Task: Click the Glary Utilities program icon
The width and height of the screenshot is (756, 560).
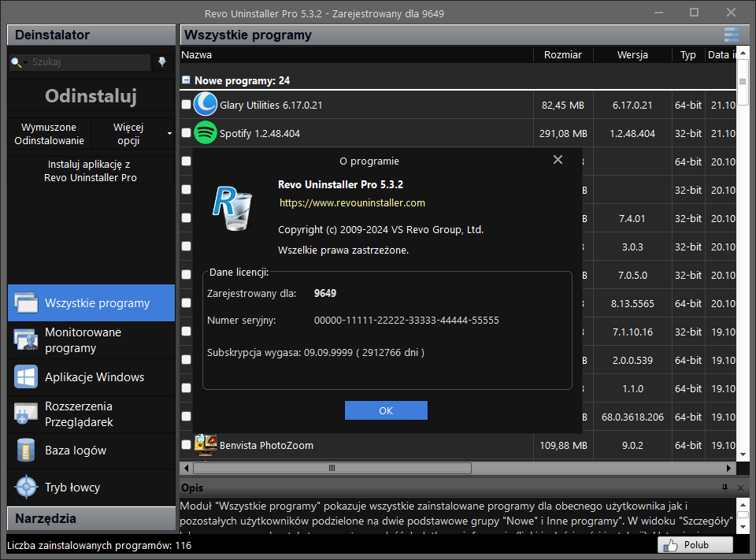Action: coord(206,104)
